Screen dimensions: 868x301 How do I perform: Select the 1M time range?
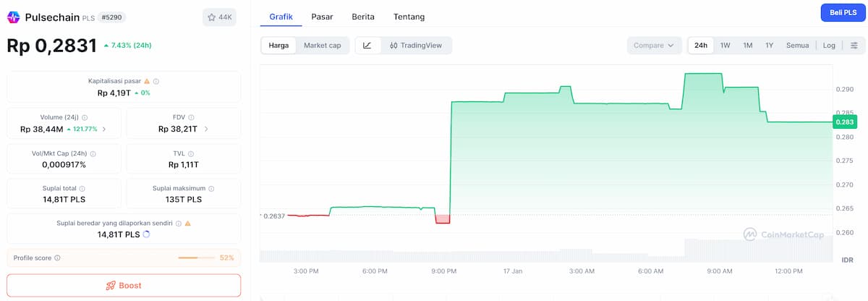748,45
